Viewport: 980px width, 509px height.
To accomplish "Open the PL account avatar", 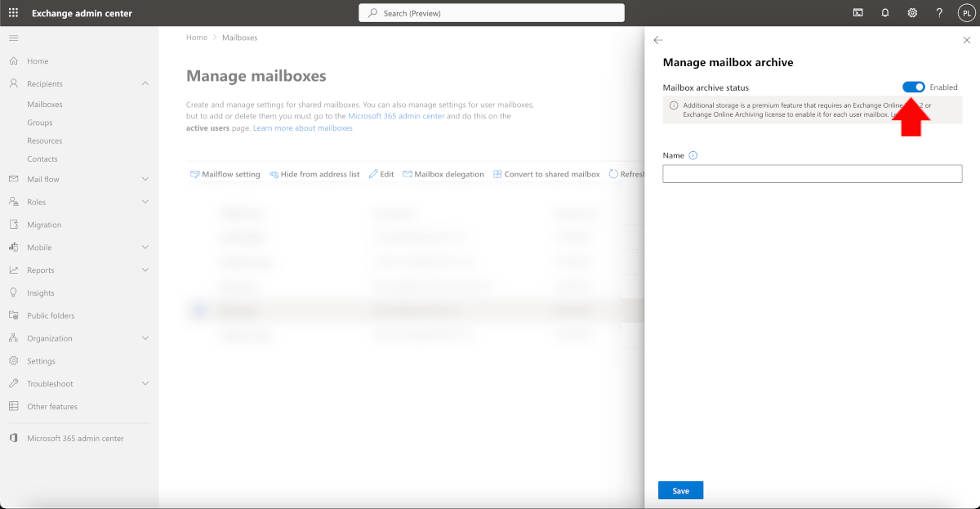I will point(966,13).
